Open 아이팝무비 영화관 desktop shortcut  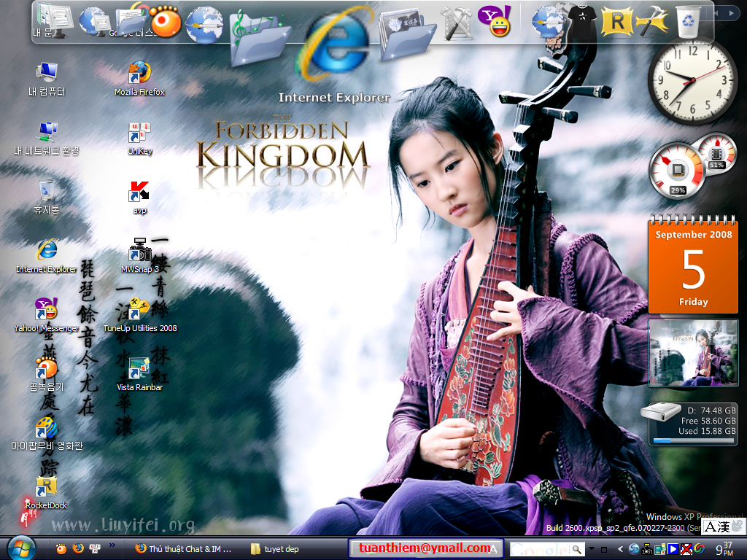click(47, 433)
